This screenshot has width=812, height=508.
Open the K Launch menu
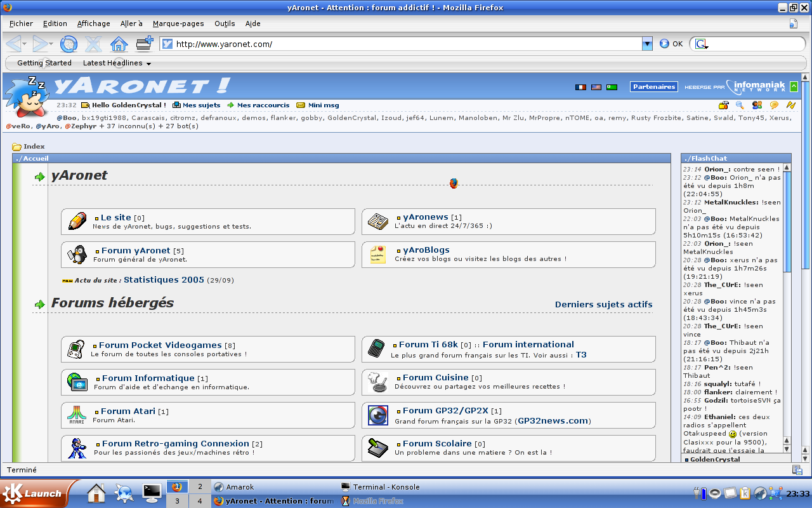[37, 493]
